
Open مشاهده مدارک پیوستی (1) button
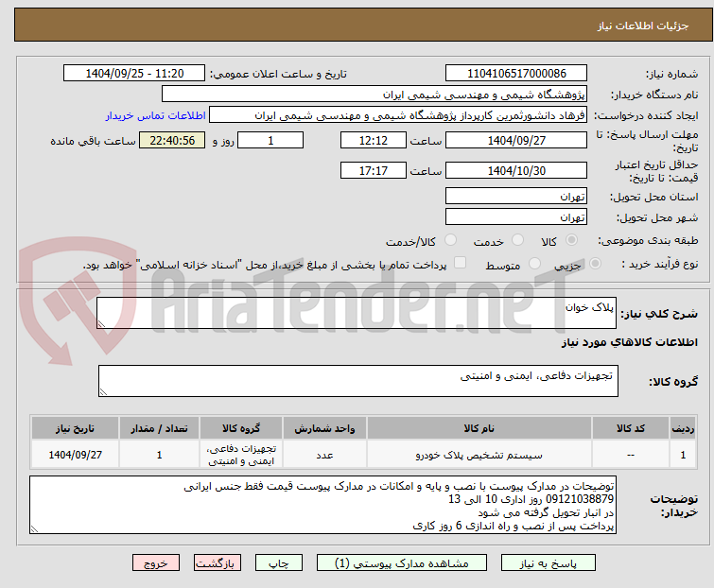tap(402, 563)
